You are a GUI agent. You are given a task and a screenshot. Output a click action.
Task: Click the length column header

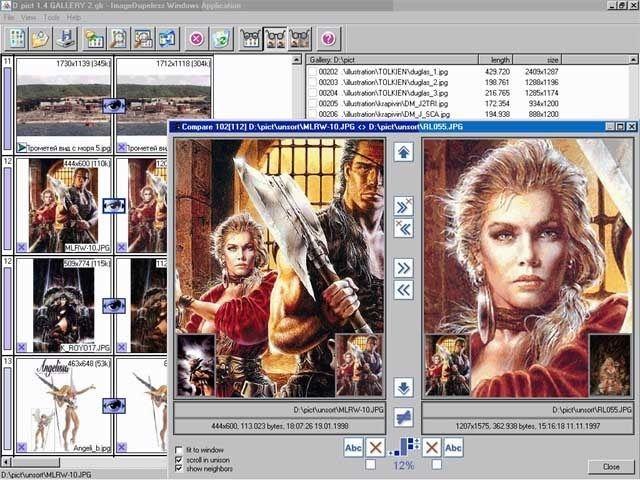click(x=496, y=59)
